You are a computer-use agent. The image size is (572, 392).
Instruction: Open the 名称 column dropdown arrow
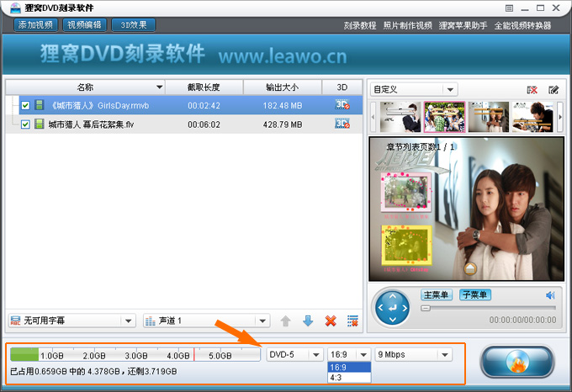(159, 87)
